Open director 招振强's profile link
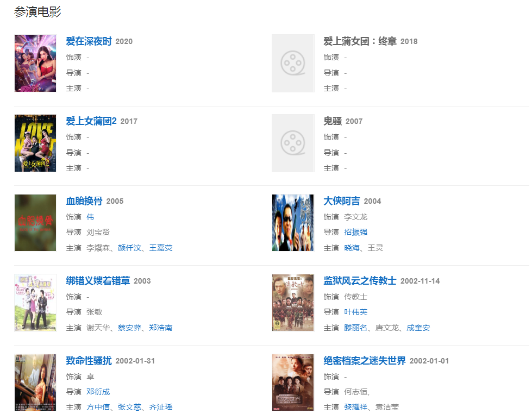The height and width of the screenshot is (420, 532). click(355, 232)
